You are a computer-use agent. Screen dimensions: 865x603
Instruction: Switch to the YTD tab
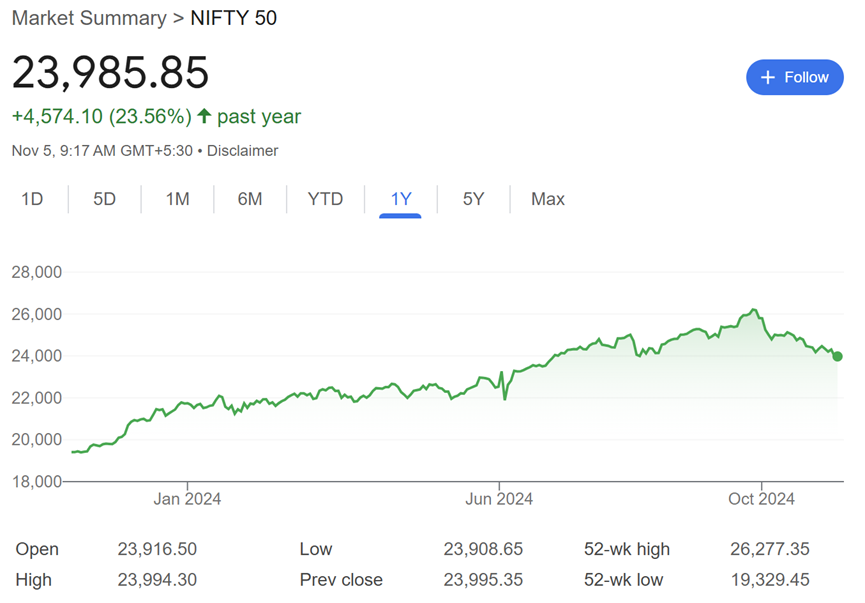[325, 199]
